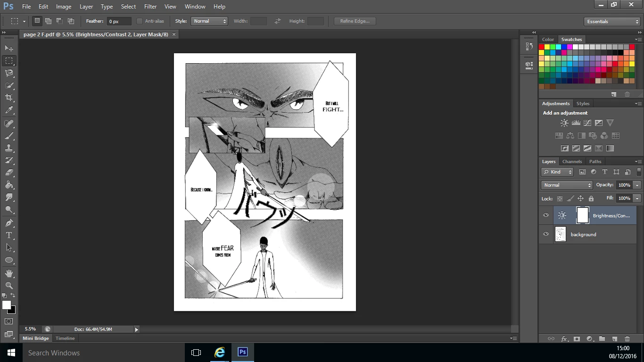The height and width of the screenshot is (362, 644).
Task: Select the Hand tool
Action: point(9,273)
